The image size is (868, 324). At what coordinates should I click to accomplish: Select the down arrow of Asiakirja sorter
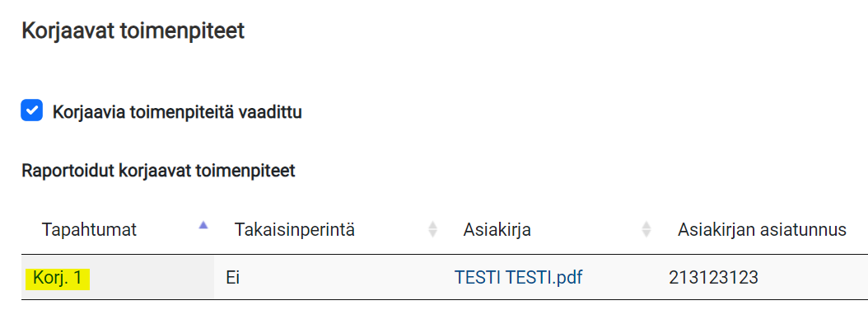pos(646,235)
